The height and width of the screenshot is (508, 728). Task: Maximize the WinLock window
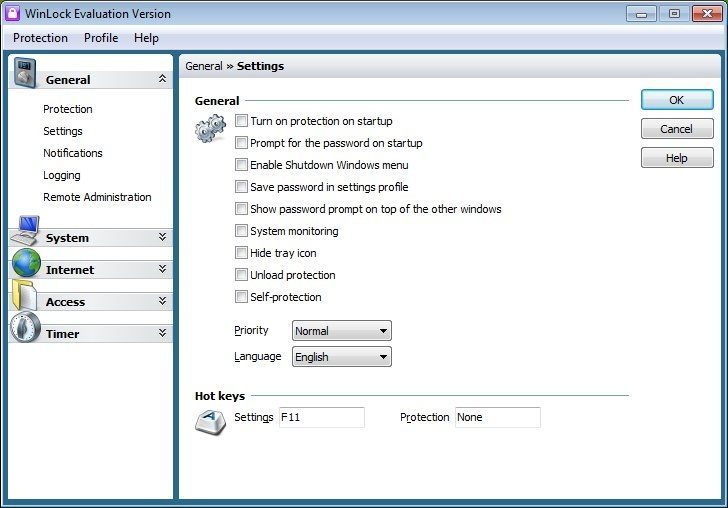point(674,14)
